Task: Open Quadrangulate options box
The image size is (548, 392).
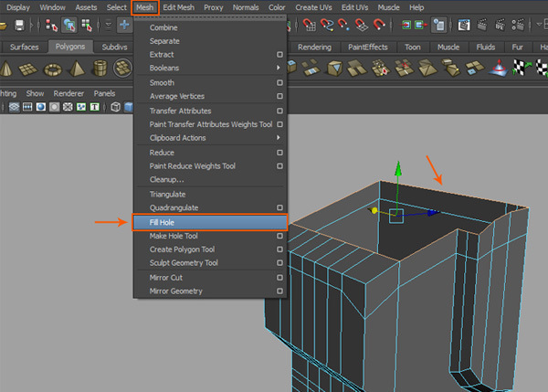Action: 279,207
